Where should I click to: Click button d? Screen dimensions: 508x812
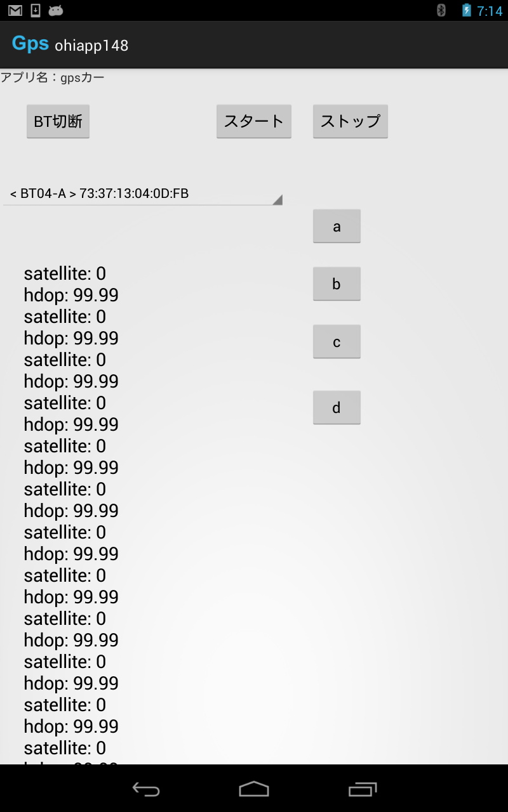click(x=337, y=407)
